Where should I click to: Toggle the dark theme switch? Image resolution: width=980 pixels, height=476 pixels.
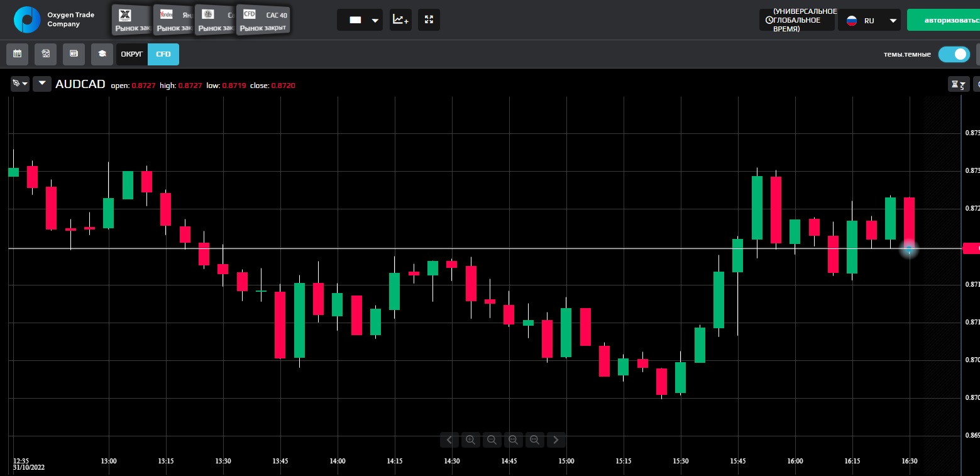pos(954,54)
